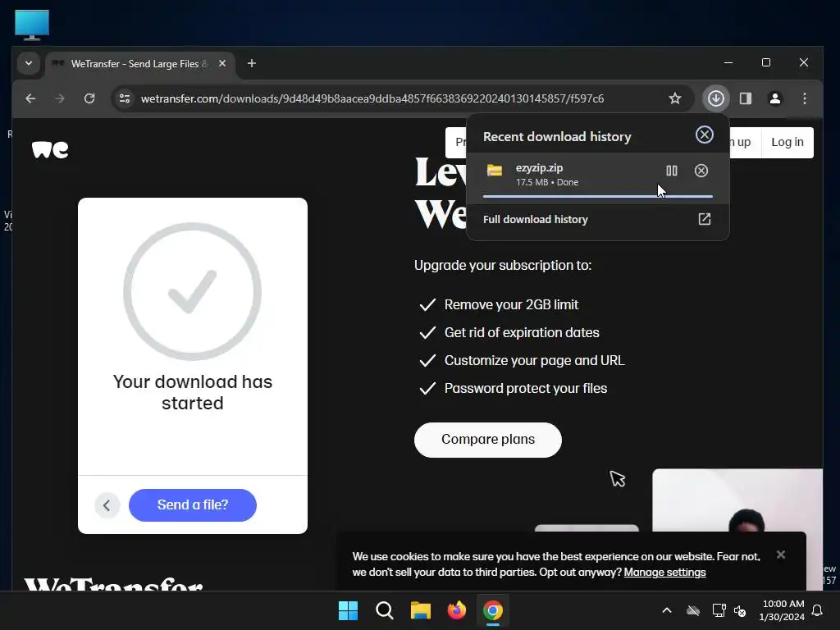
Task: Click the Log in button
Action: pyautogui.click(x=787, y=143)
